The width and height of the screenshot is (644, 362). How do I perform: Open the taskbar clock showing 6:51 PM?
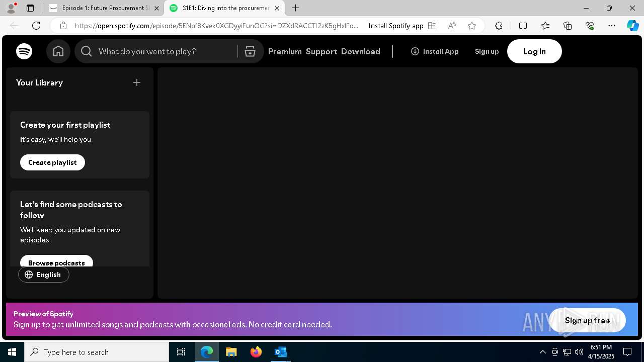click(601, 352)
